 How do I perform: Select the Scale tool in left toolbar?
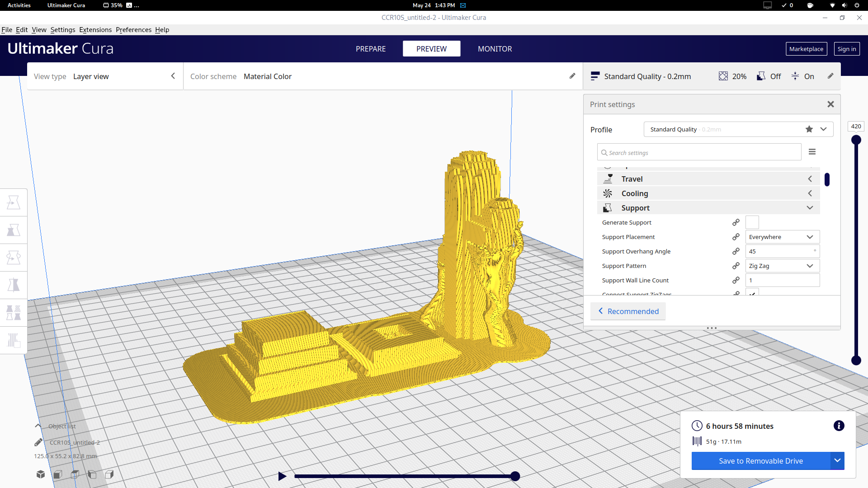click(14, 230)
